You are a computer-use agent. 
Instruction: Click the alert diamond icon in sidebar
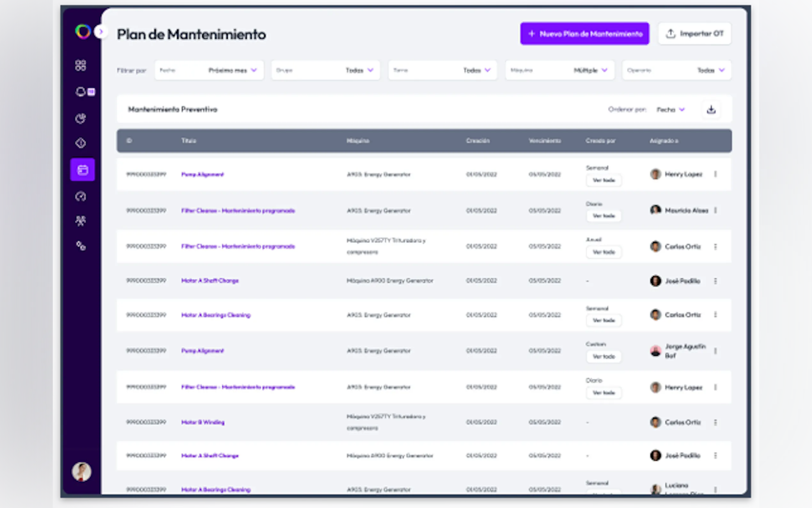coord(81,143)
